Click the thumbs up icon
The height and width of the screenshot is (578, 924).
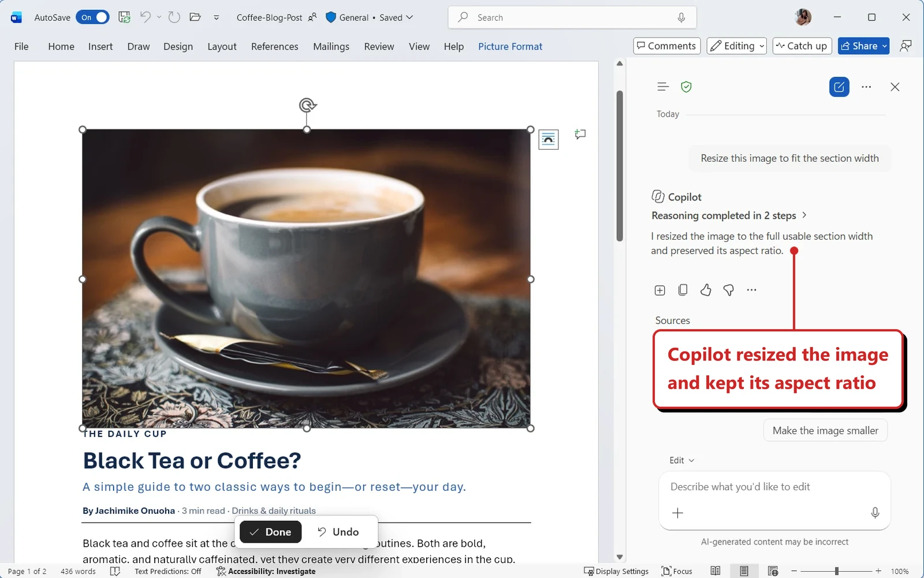tap(706, 290)
